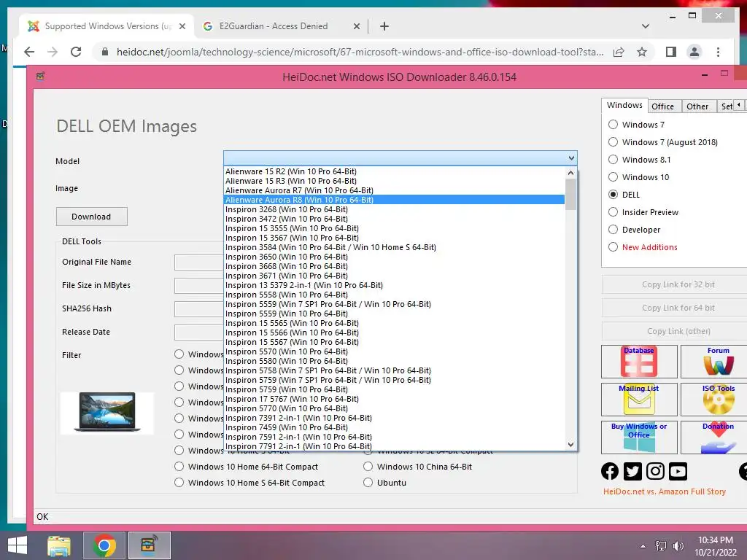This screenshot has height=560, width=747.
Task: Open the Facebook icon
Action: 610,472
